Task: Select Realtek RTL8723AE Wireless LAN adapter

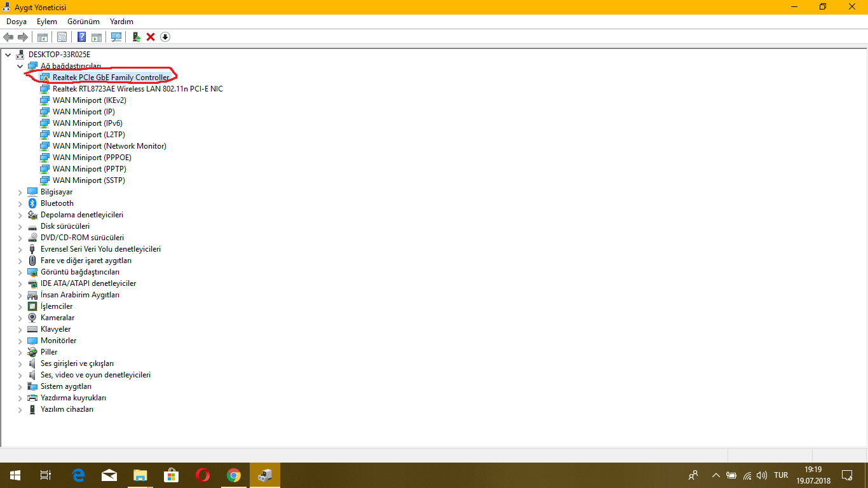Action: coord(138,89)
